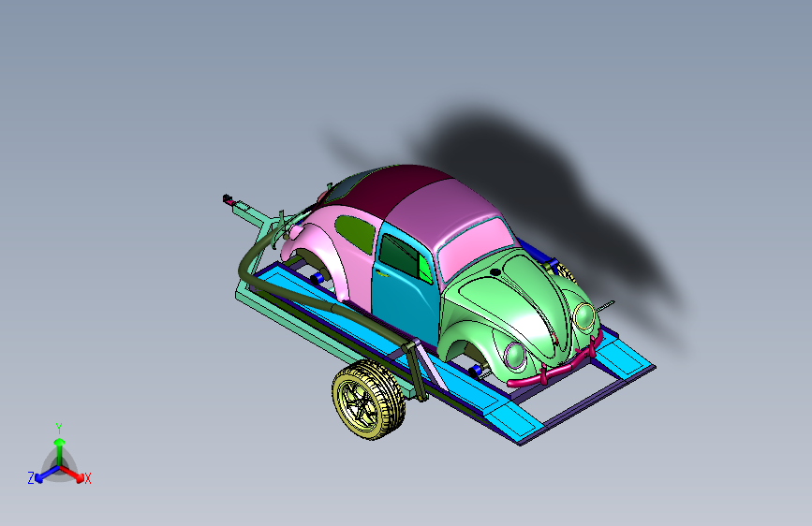The width and height of the screenshot is (812, 526).
Task: Select the yellow-rimmed headlight
Action: [584, 315]
